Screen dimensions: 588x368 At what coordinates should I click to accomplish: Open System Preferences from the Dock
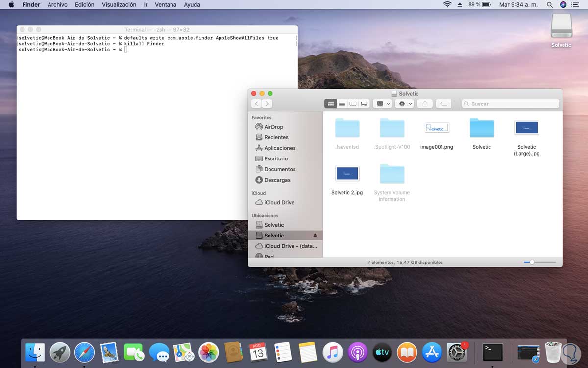(x=457, y=352)
